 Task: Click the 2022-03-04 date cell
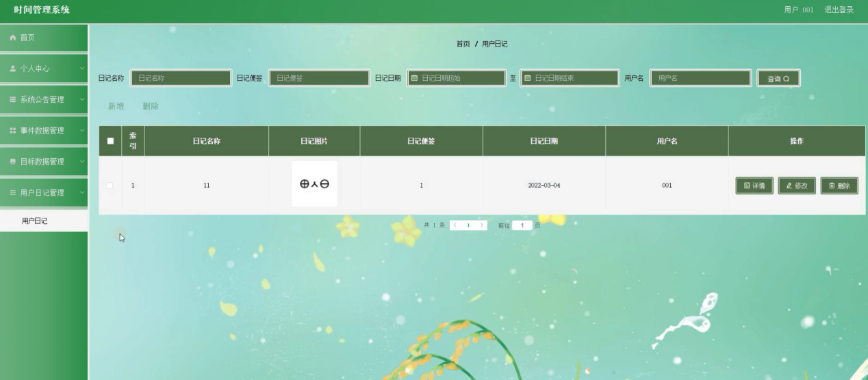(x=544, y=186)
